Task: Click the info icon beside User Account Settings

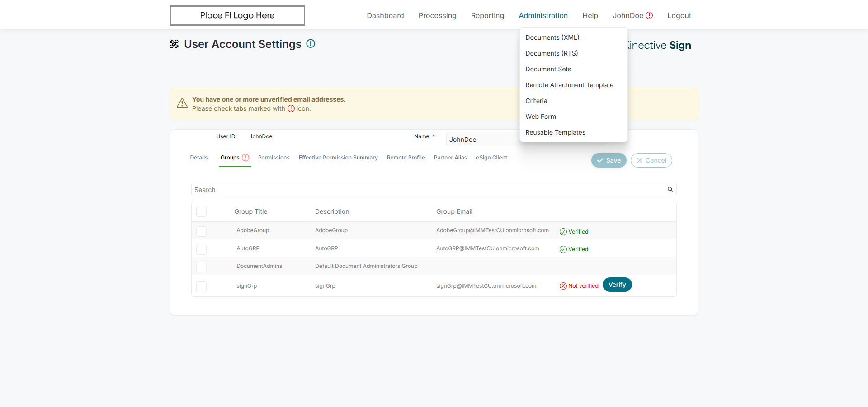Action: [311, 44]
